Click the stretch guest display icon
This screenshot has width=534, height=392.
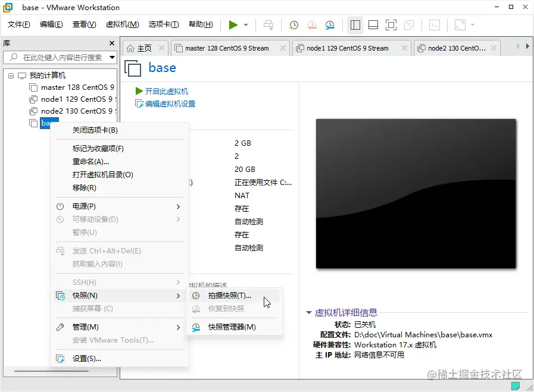(460, 25)
